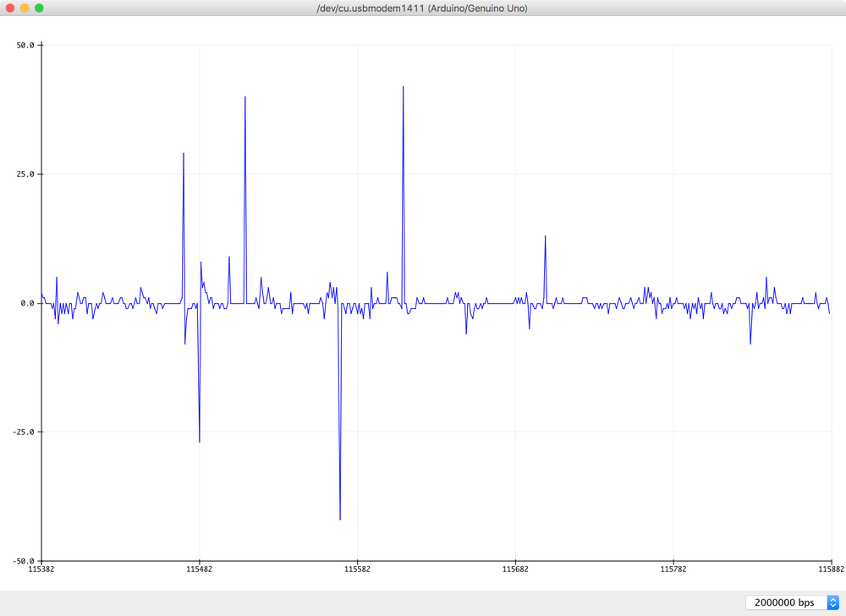Click the 115582 x-axis label
The width and height of the screenshot is (846, 616).
click(x=357, y=571)
